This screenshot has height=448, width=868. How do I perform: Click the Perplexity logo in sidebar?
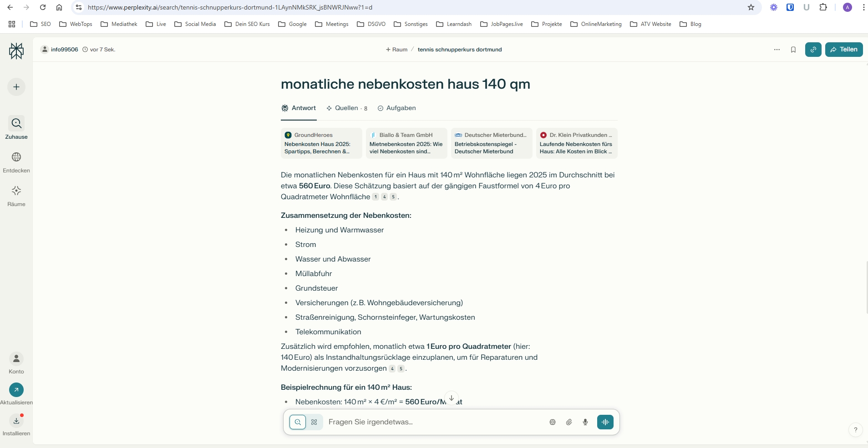click(16, 51)
